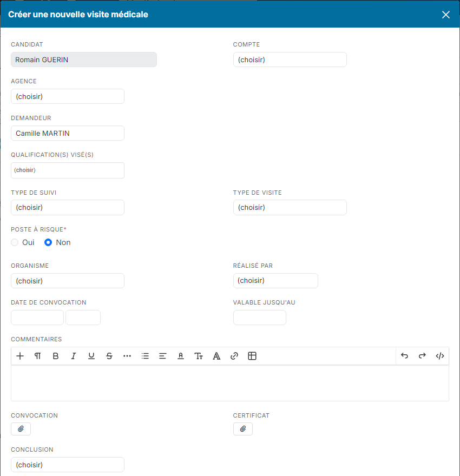Redo last edit in comments editor

pos(422,356)
